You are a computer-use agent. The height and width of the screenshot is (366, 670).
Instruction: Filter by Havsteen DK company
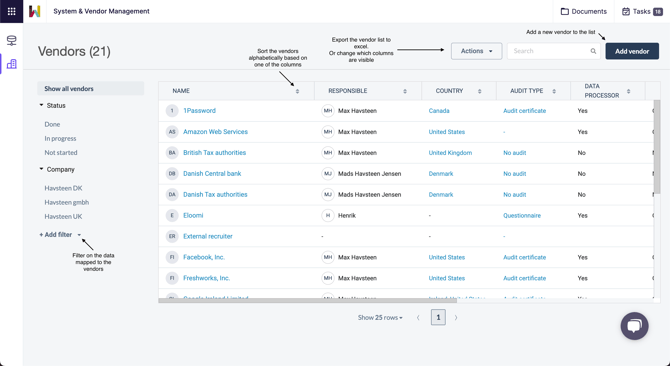(63, 188)
